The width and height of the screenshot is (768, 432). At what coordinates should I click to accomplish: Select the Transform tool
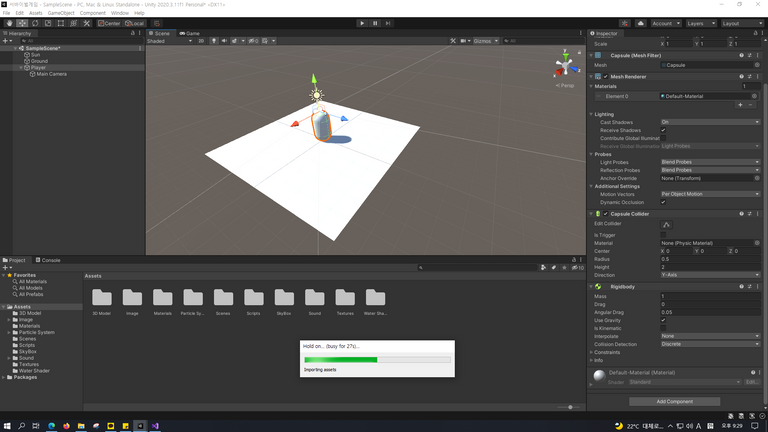(x=73, y=23)
